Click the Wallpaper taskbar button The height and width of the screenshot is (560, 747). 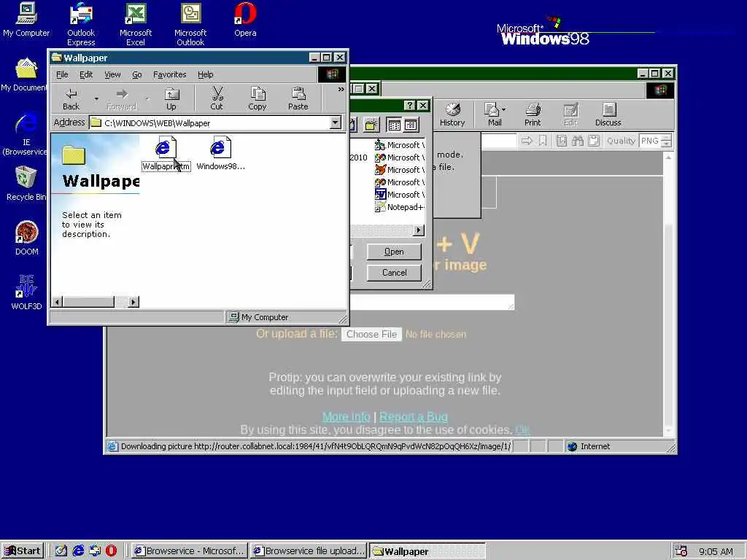[x=427, y=551]
